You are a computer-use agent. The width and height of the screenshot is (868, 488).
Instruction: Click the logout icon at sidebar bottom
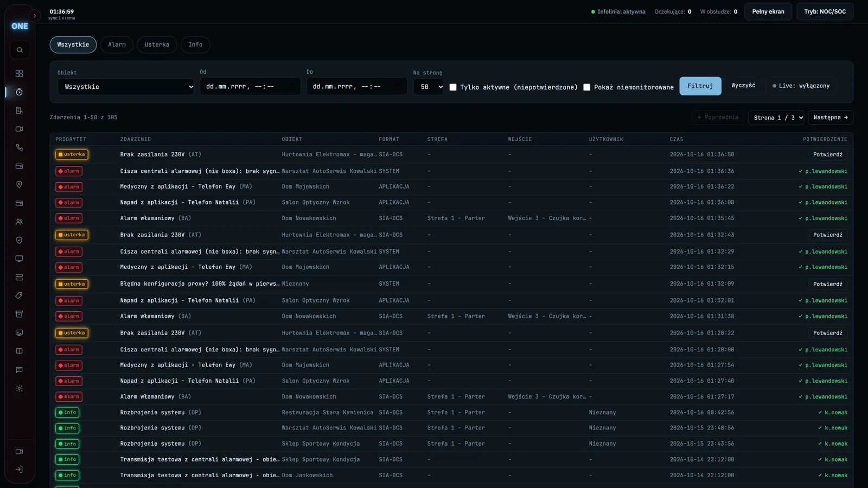(20, 470)
